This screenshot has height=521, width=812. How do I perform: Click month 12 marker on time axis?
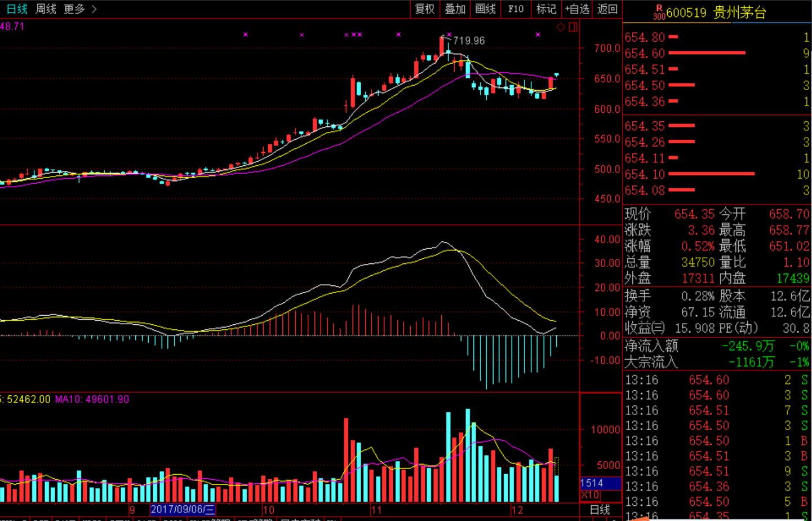point(517,510)
